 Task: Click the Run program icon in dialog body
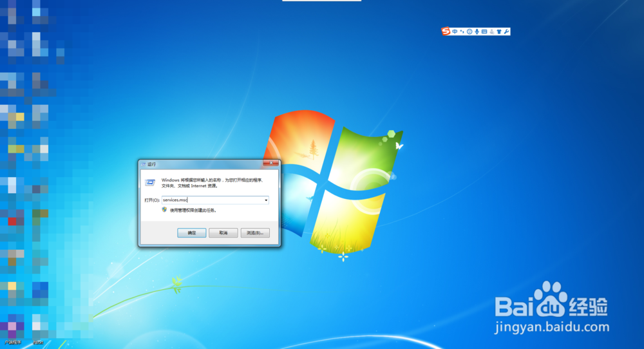click(150, 182)
